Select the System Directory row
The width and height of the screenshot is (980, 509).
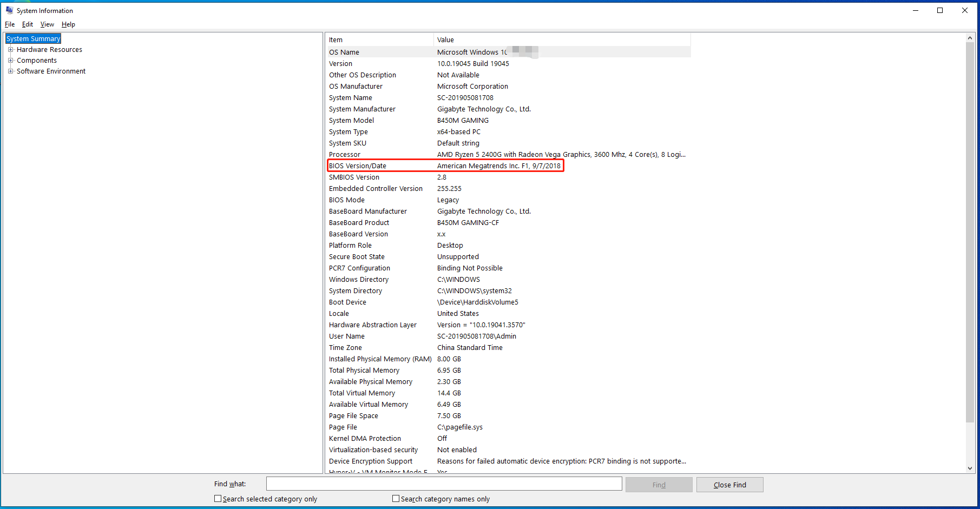coord(508,290)
